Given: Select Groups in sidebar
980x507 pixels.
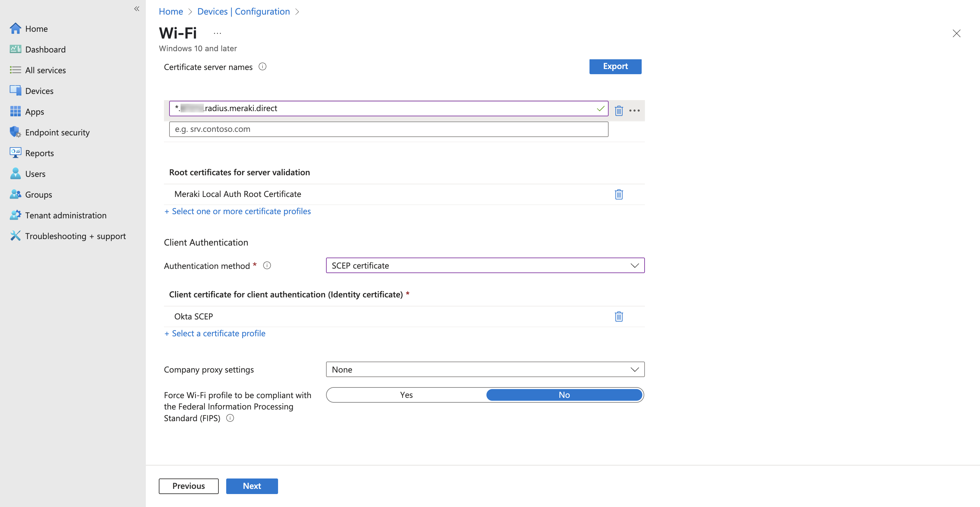Looking at the screenshot, I should (x=39, y=195).
